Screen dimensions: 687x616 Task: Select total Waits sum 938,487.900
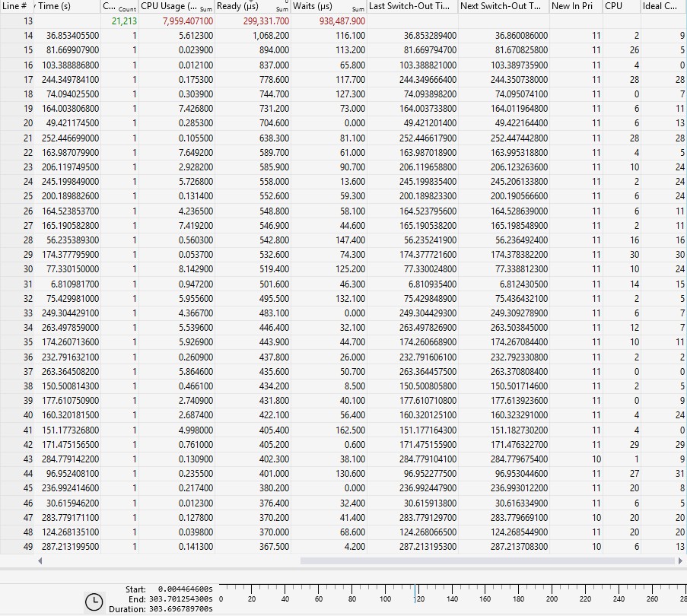(342, 21)
